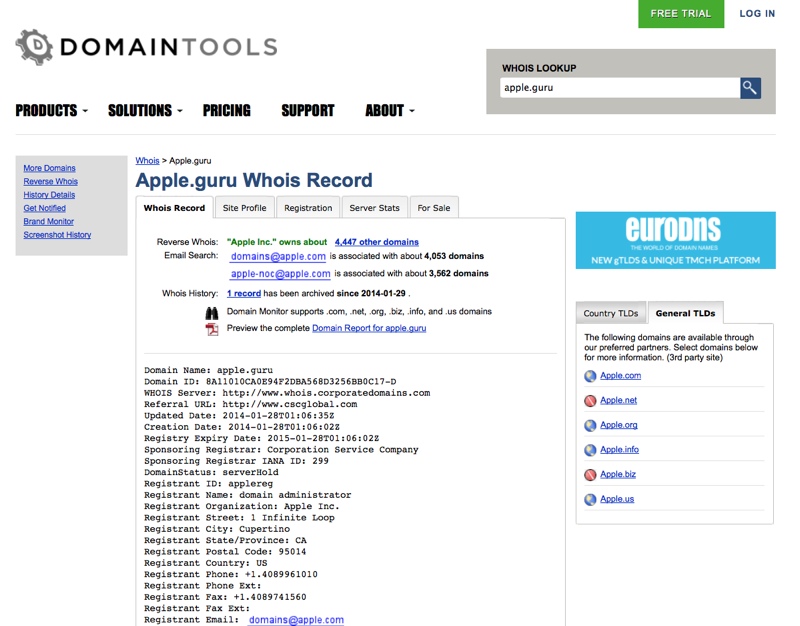
Task: Expand the About dropdown menu
Action: [x=389, y=110]
